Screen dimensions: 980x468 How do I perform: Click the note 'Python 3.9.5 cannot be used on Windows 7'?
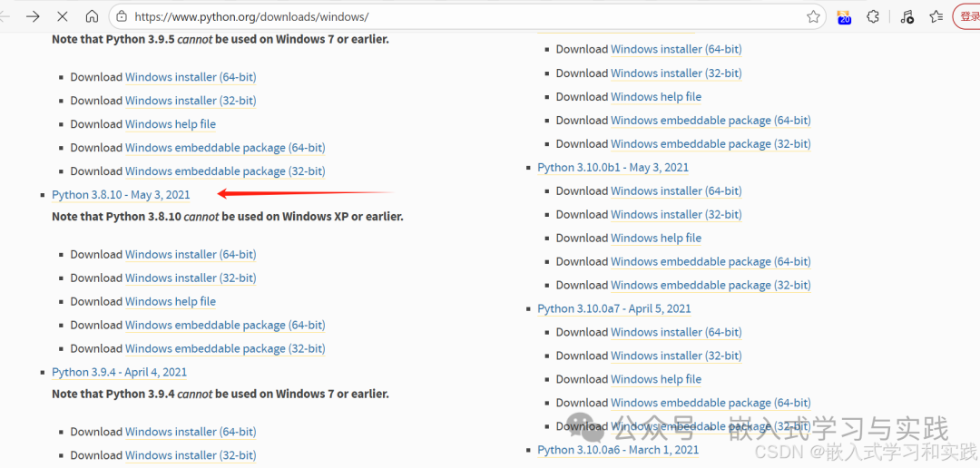pos(220,39)
